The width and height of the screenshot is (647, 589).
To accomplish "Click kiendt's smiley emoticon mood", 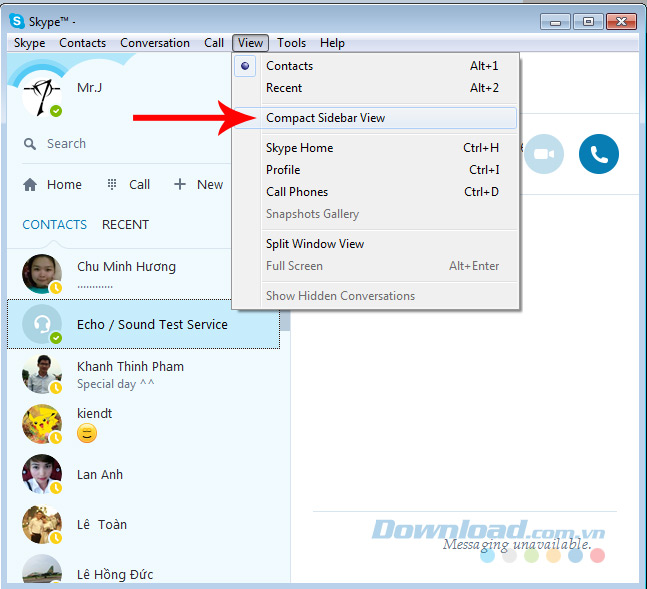I will pyautogui.click(x=87, y=433).
